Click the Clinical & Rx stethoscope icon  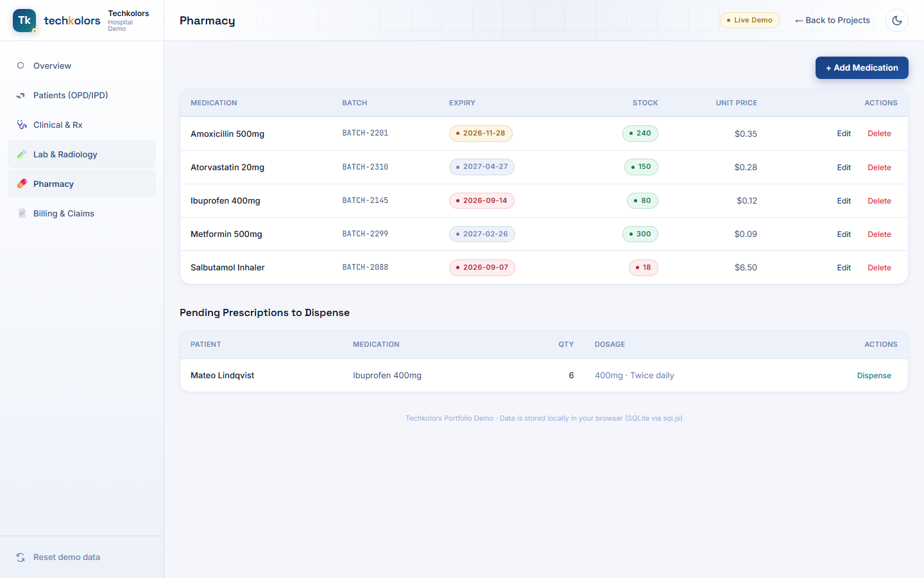tap(21, 125)
